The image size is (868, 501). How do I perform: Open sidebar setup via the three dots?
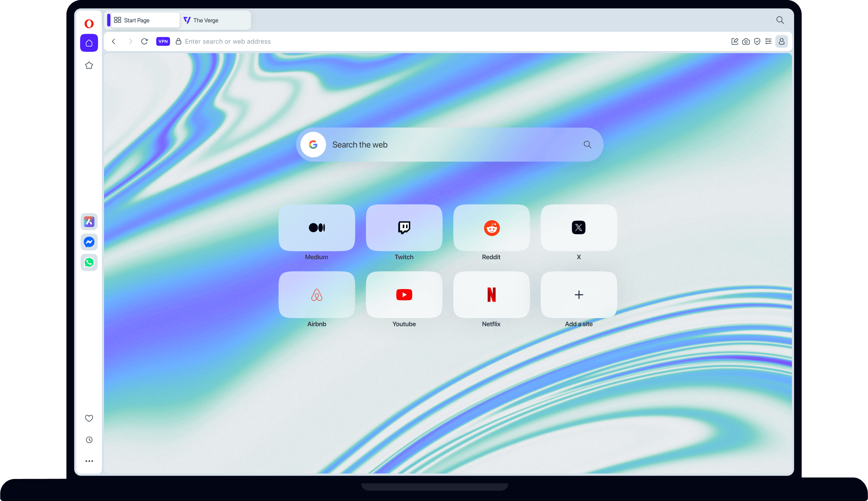89,461
